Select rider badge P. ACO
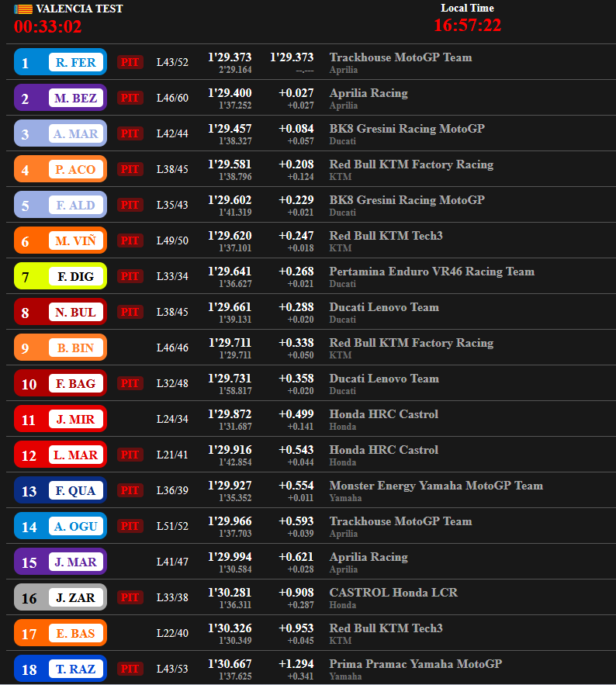The width and height of the screenshot is (616, 685). [x=61, y=169]
